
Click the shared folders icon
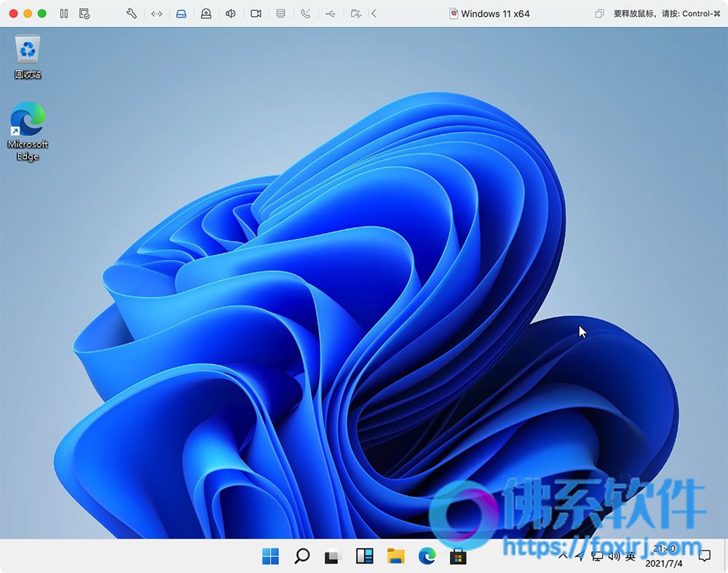[356, 13]
